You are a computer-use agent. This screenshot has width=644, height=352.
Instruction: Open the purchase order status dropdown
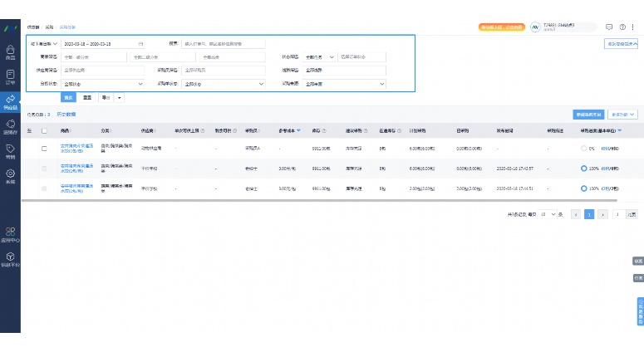point(224,84)
